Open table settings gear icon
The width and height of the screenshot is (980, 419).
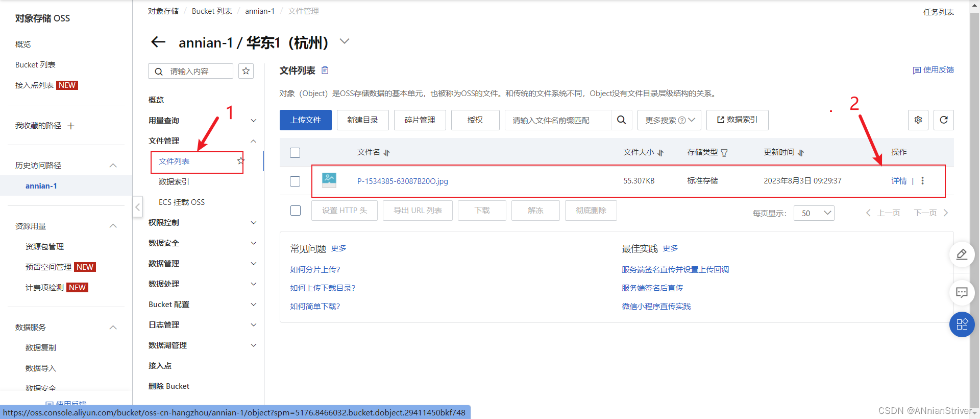click(x=918, y=120)
